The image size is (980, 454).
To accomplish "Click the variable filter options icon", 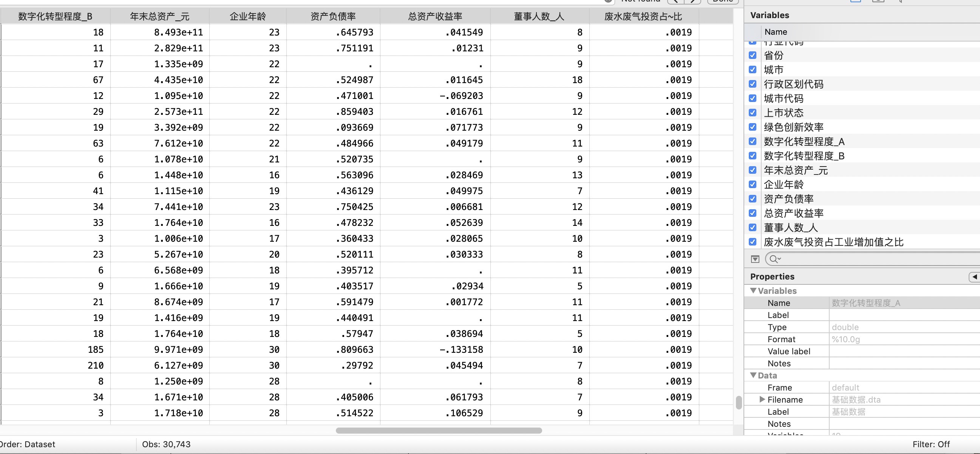I will click(755, 259).
